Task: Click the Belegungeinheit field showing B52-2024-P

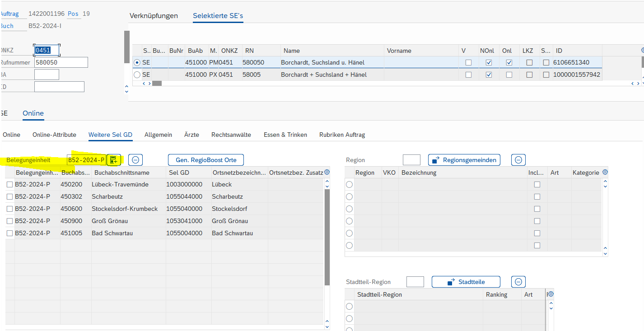Action: [86, 159]
